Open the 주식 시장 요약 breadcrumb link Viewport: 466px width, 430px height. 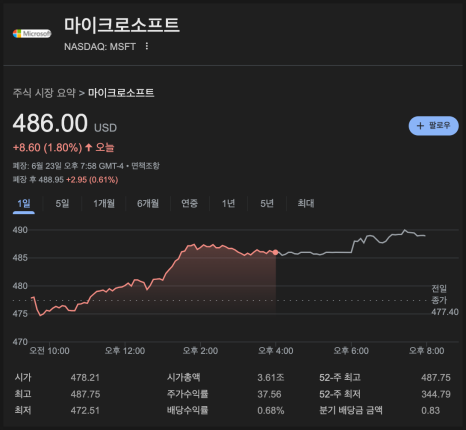44,93
